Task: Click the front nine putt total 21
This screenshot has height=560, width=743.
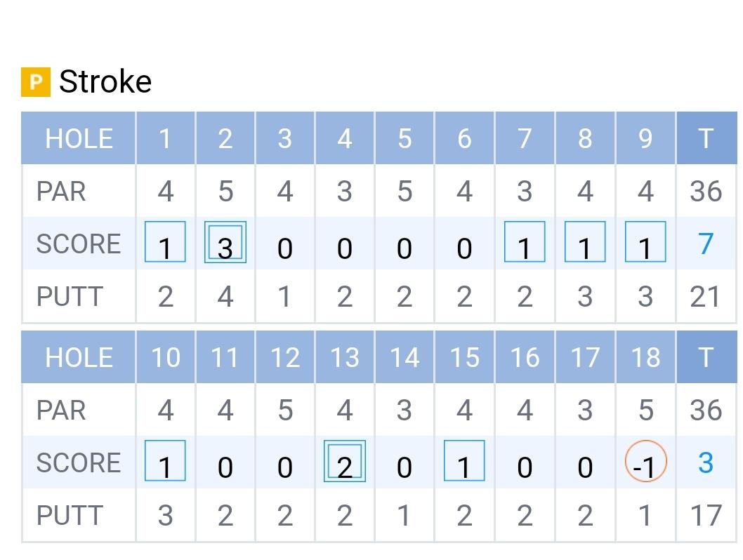Action: pyautogui.click(x=705, y=296)
